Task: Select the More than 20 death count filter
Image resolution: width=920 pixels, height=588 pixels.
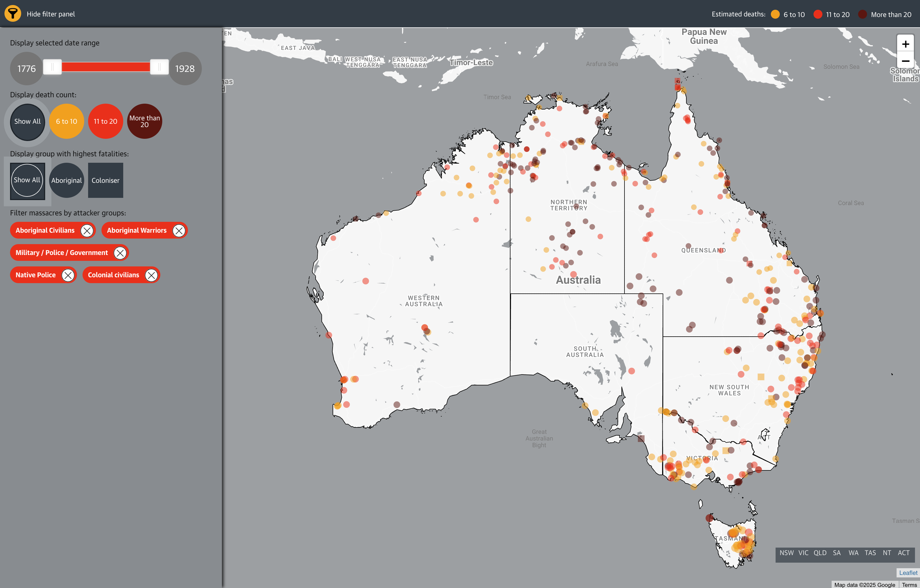Action: pyautogui.click(x=144, y=121)
